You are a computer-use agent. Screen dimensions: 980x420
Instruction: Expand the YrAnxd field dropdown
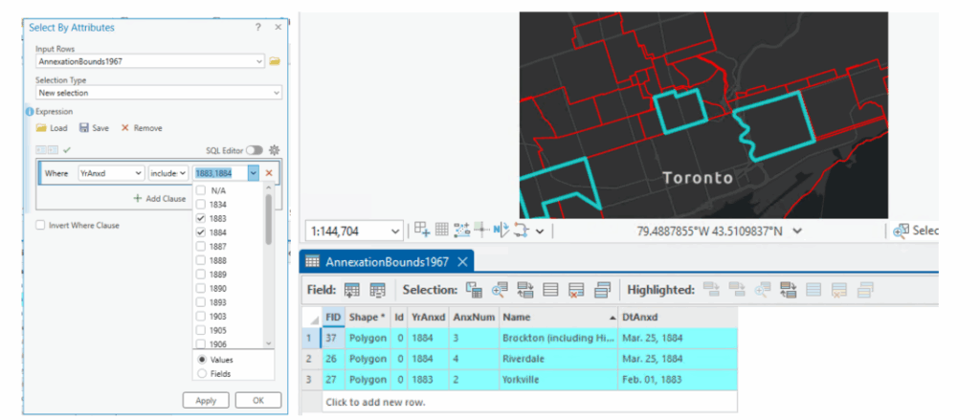[109, 173]
